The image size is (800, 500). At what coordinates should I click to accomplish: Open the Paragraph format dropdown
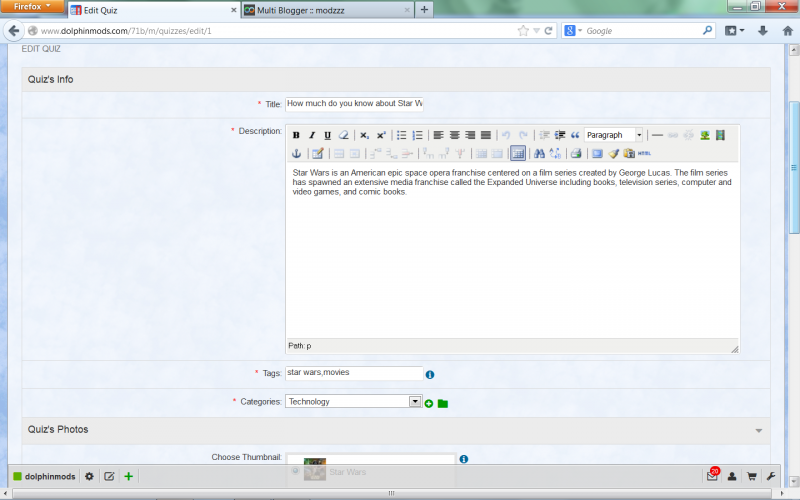[x=613, y=135]
